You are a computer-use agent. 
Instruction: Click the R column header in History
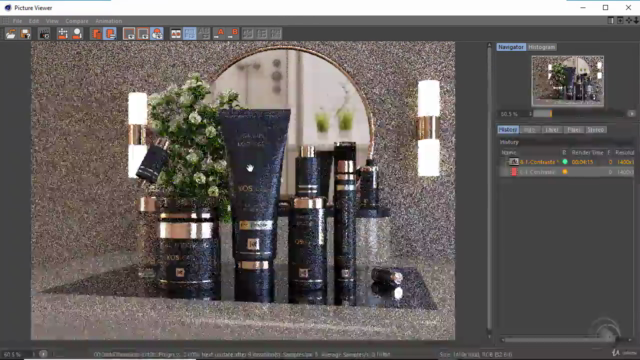[x=564, y=152]
